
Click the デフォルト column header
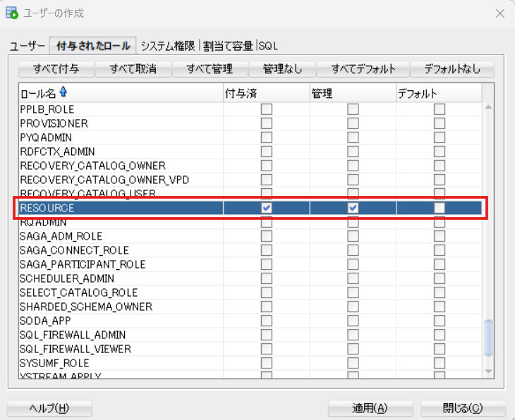pos(439,93)
